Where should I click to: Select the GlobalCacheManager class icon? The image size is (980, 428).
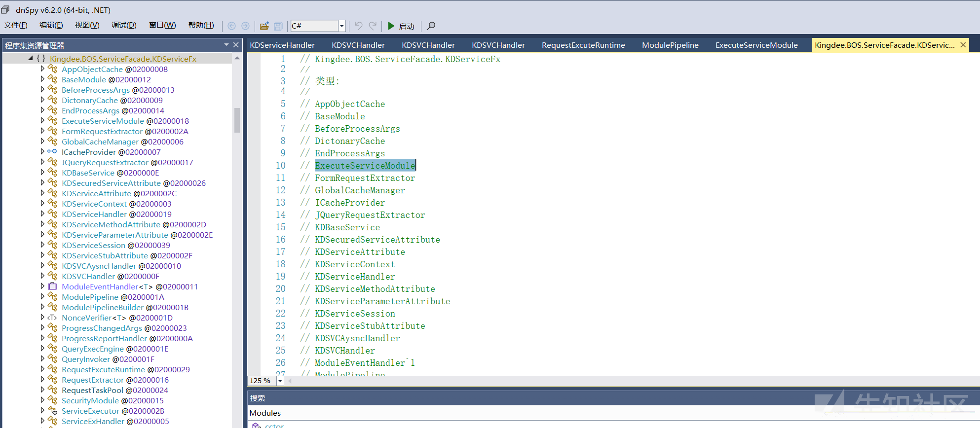[52, 142]
